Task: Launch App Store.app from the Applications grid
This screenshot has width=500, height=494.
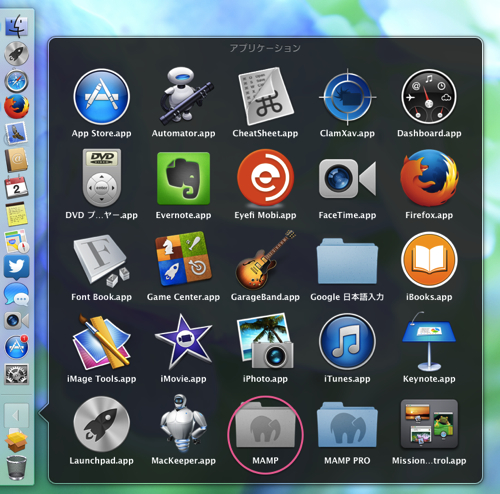Action: tap(102, 97)
